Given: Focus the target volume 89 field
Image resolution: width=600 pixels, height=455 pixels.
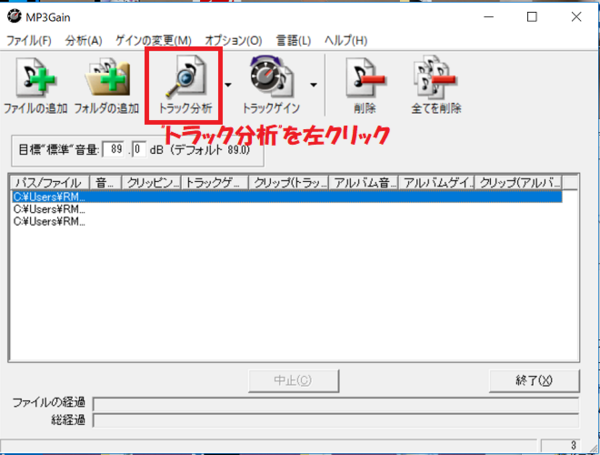Looking at the screenshot, I should (114, 149).
